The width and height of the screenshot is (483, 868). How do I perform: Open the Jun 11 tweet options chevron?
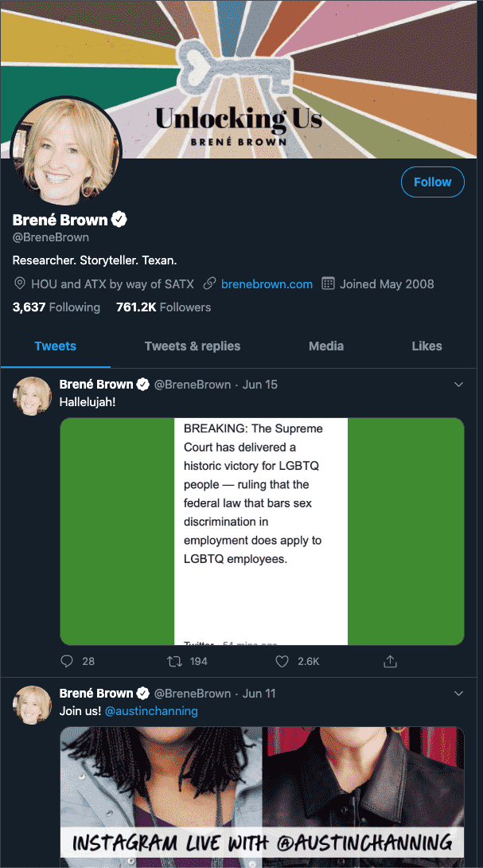458,693
